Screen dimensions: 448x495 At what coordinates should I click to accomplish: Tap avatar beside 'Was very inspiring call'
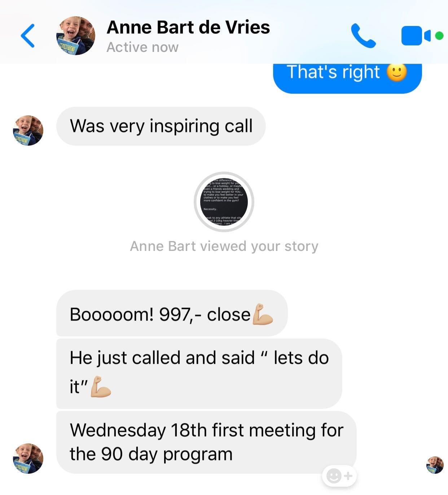coord(28,131)
